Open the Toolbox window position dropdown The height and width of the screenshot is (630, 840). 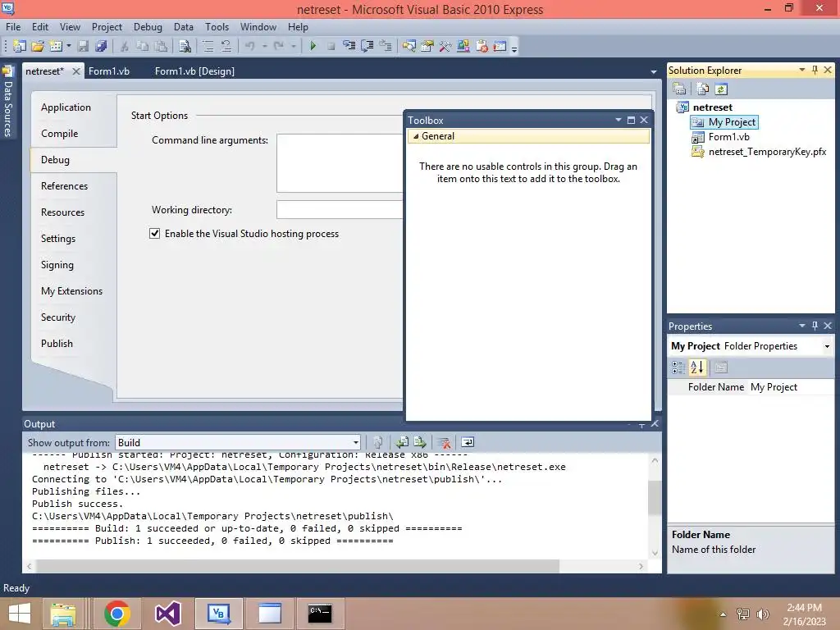(619, 120)
